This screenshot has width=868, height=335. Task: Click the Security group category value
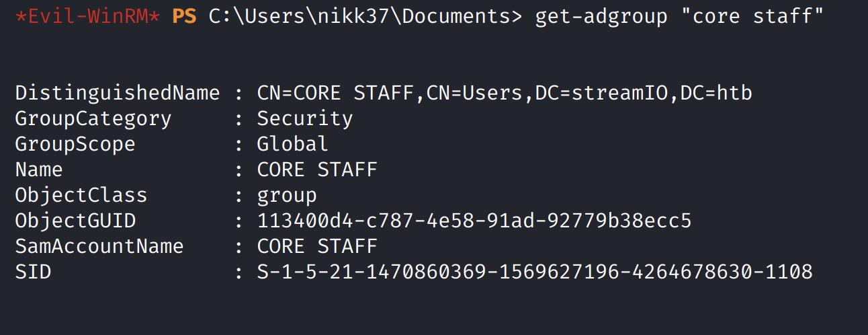[305, 118]
